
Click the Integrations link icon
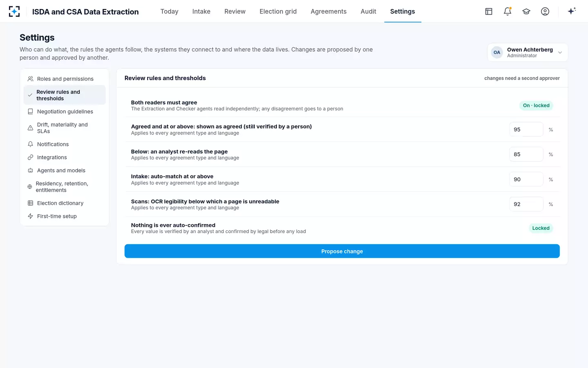point(30,157)
